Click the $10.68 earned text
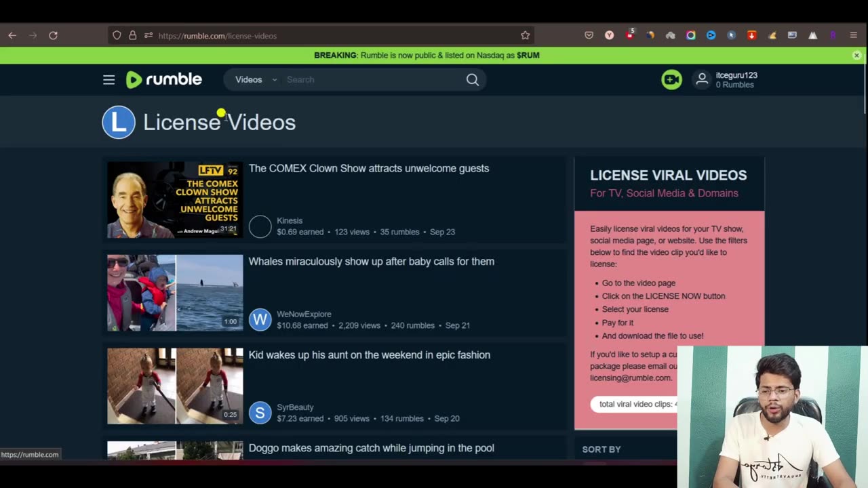868x488 pixels. [x=302, y=325]
